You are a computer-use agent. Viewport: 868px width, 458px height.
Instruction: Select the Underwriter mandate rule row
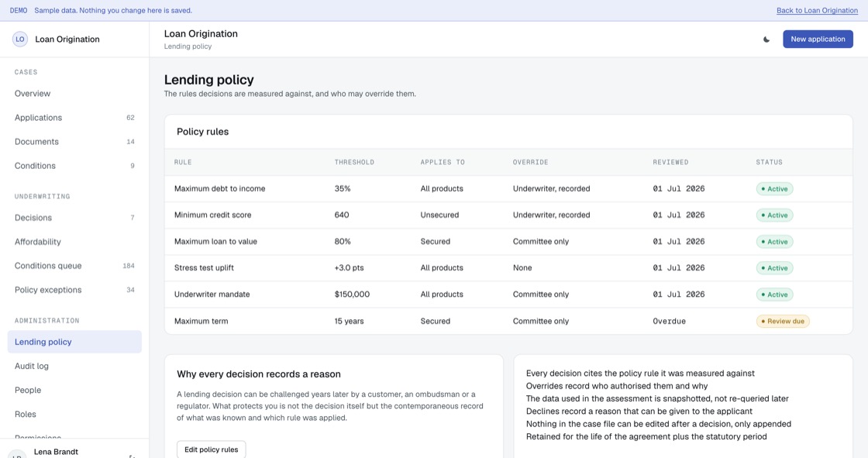[x=508, y=294]
